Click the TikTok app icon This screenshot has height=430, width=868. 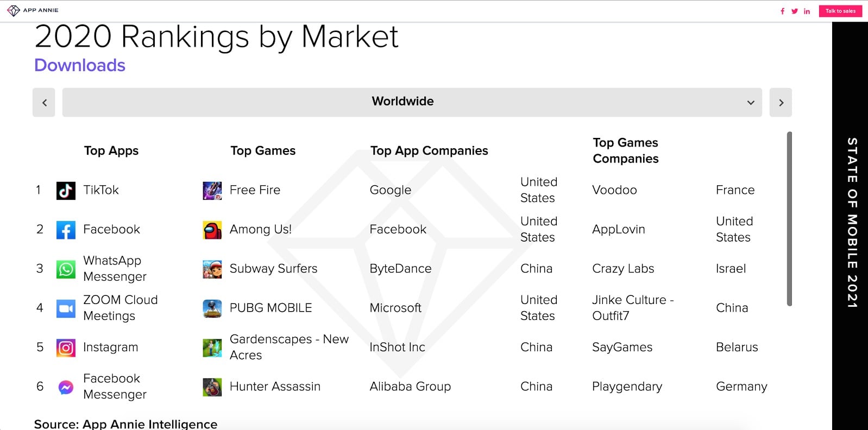(66, 191)
